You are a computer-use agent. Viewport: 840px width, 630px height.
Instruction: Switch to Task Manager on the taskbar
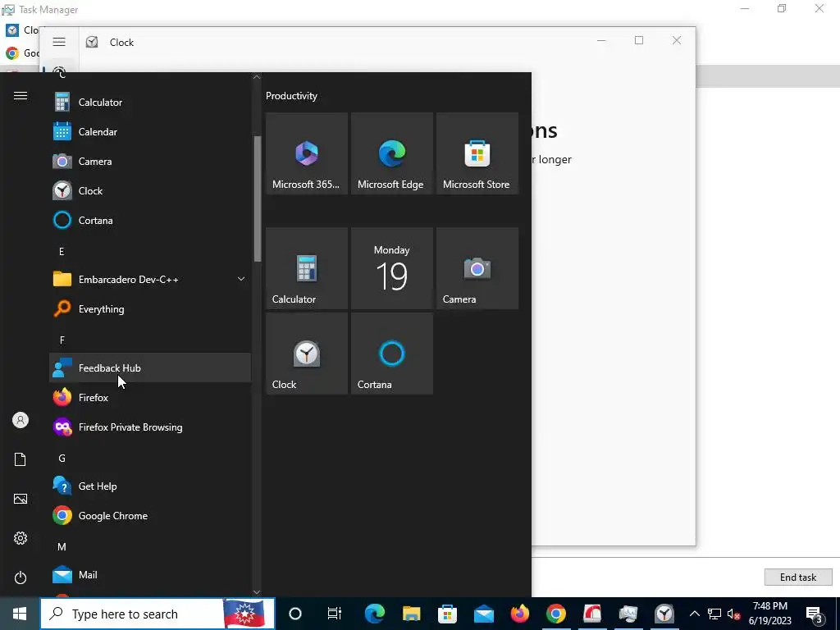[x=628, y=614]
